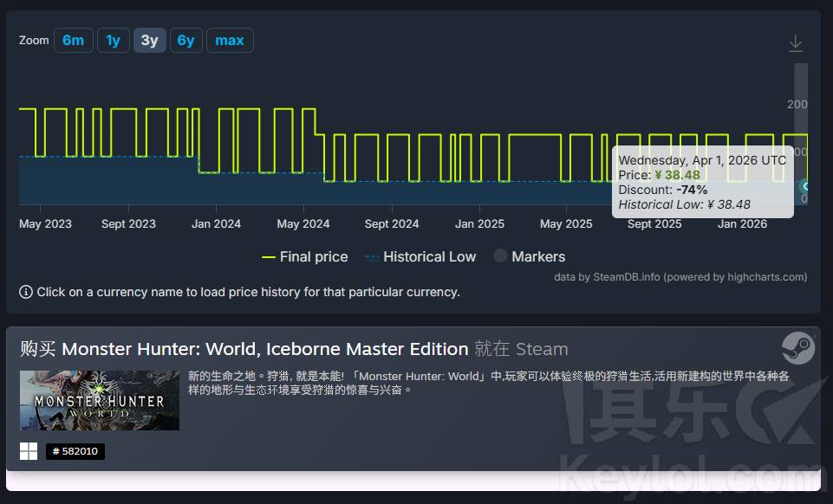Click the Chinese game description text
The width and height of the screenshot is (833, 504).
(485, 383)
